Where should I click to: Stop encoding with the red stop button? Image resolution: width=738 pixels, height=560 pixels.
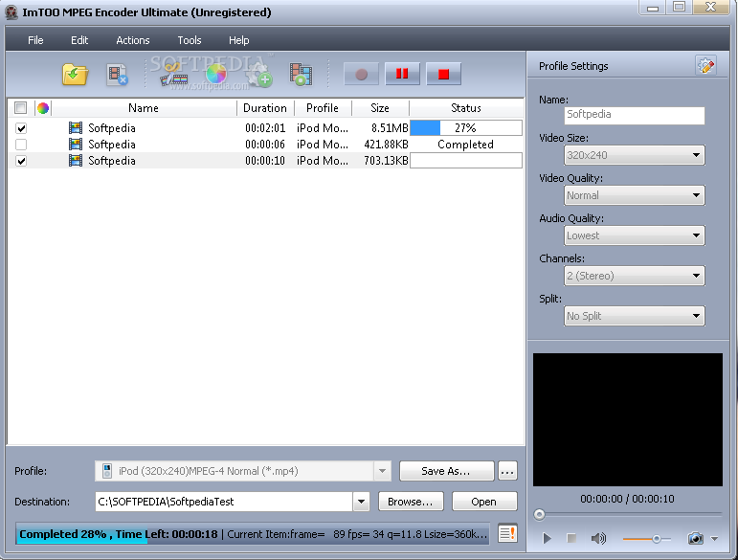tap(443, 74)
